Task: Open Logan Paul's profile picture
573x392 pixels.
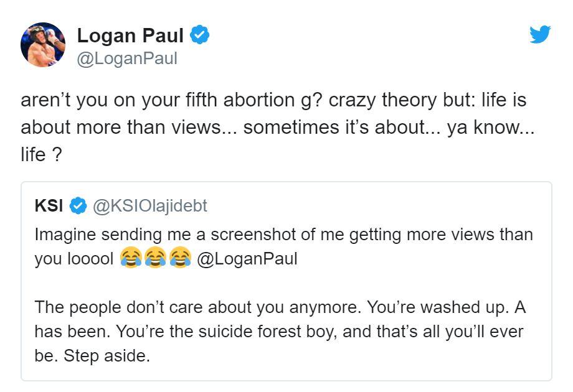Action: [43, 45]
